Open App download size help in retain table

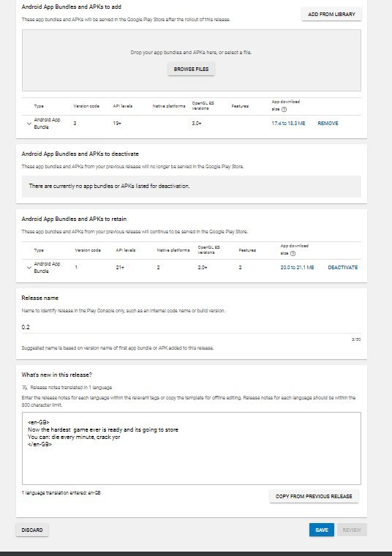tap(293, 253)
